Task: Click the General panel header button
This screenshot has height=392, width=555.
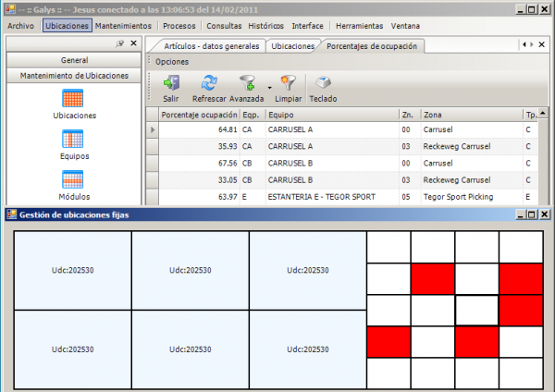Action: [73, 59]
